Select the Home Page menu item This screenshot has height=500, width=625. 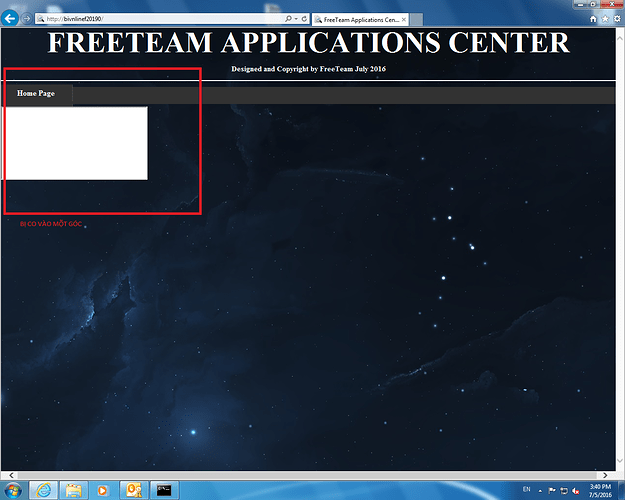(36, 93)
